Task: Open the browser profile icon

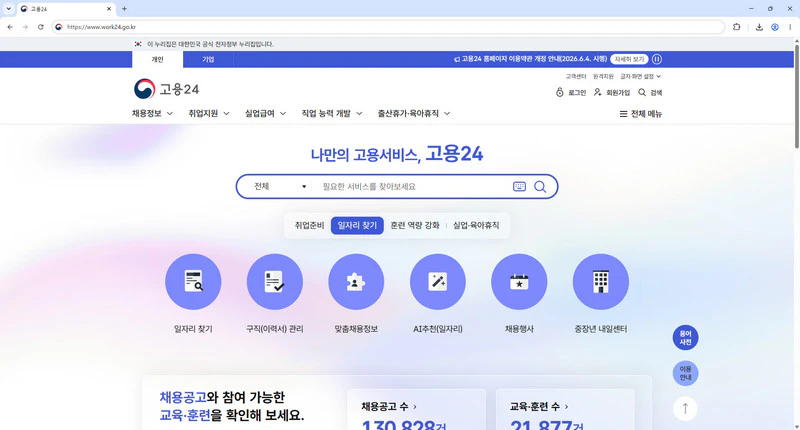Action: 774,27
